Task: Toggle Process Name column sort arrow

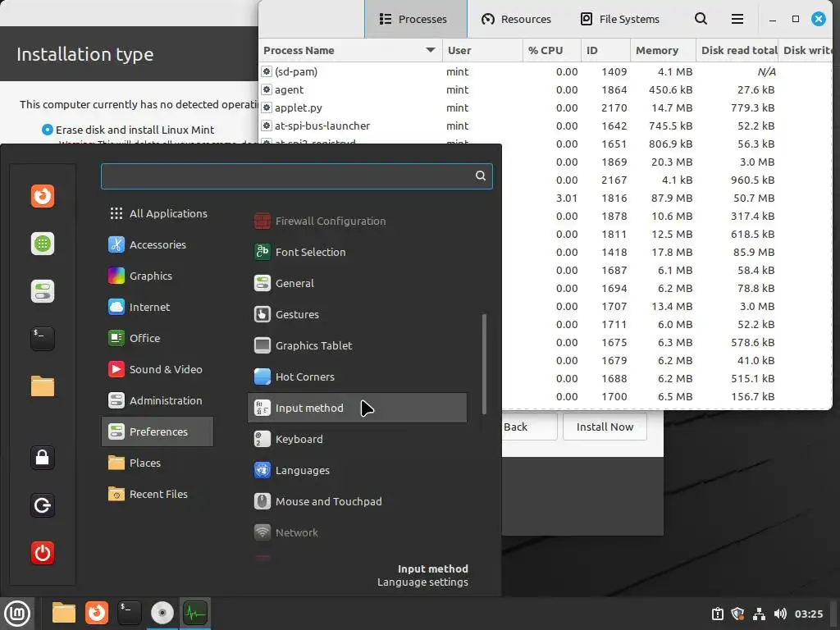Action: point(430,50)
